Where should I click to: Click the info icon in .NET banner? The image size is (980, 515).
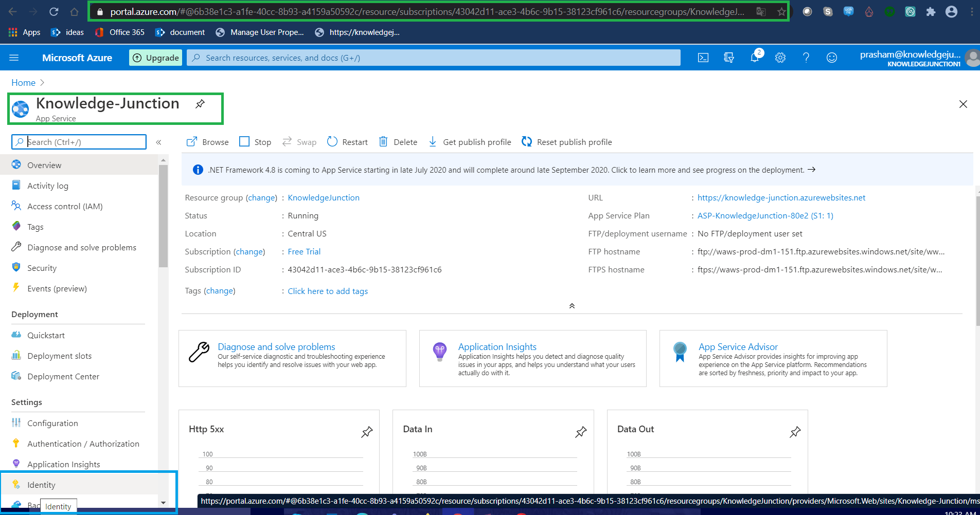(x=198, y=170)
